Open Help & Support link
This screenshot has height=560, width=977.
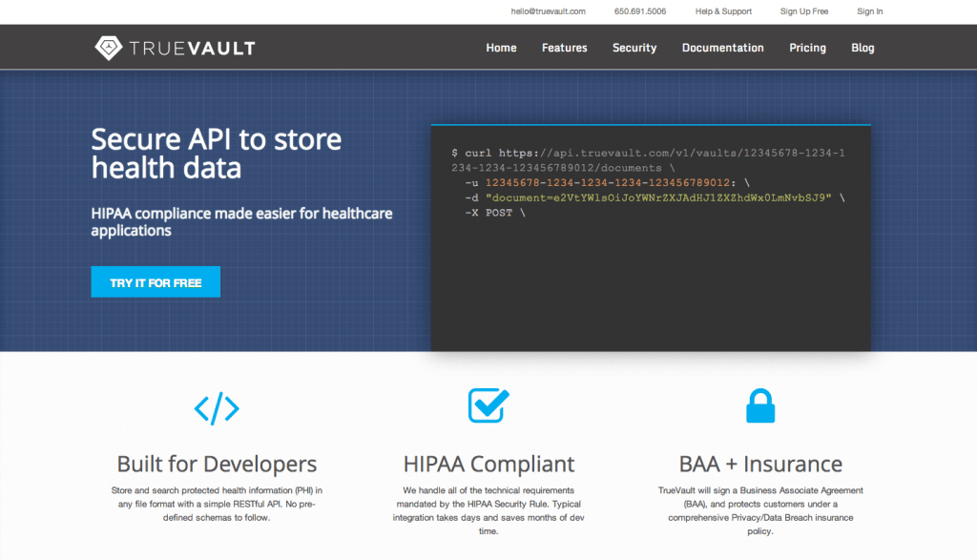(723, 11)
